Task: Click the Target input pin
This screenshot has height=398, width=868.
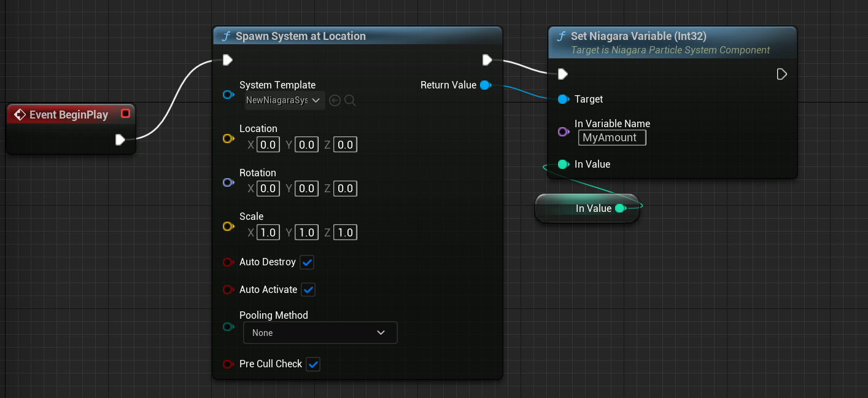Action: point(563,99)
